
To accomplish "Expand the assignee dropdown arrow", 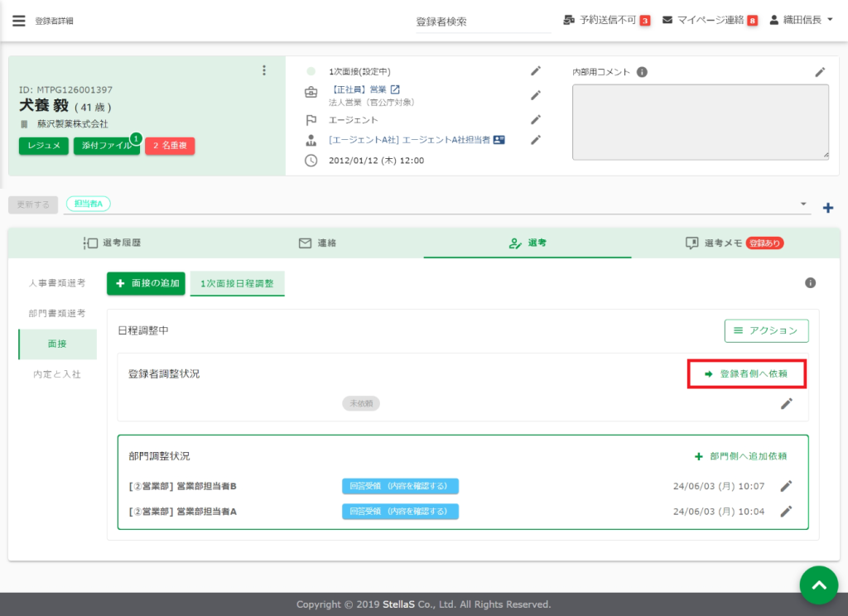I will [x=802, y=204].
